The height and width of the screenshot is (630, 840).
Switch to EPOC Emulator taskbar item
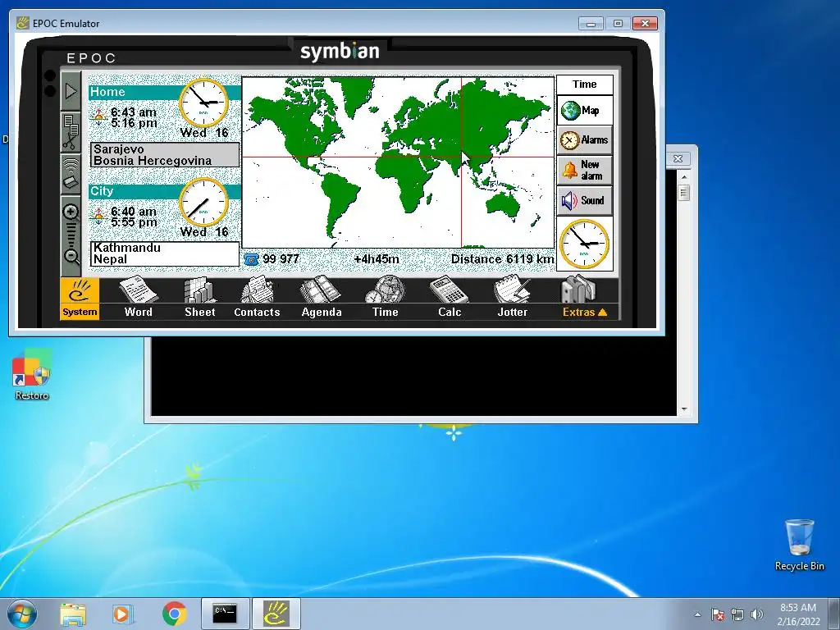pos(276,614)
